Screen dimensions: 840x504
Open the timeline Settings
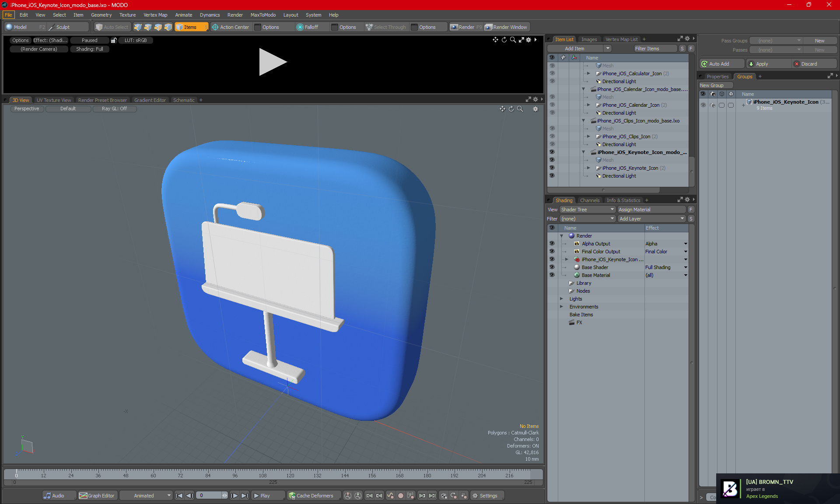click(486, 496)
